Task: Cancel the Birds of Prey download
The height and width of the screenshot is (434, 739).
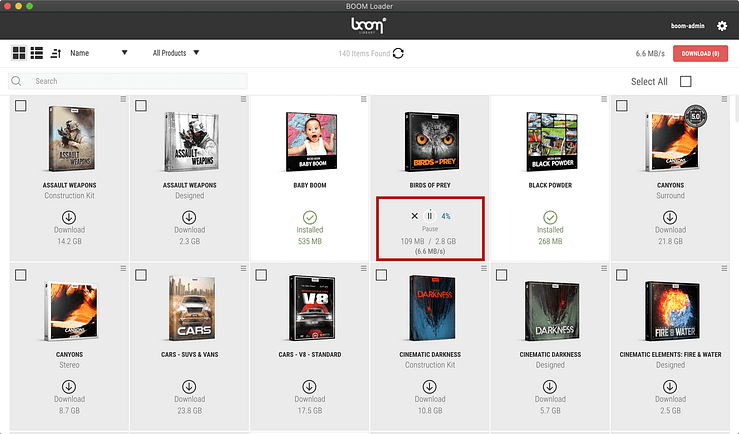Action: [x=414, y=216]
